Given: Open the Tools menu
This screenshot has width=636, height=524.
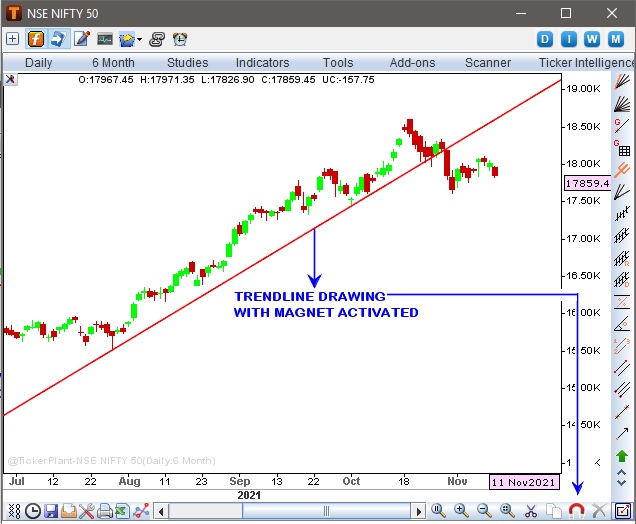Looking at the screenshot, I should click(x=338, y=63).
